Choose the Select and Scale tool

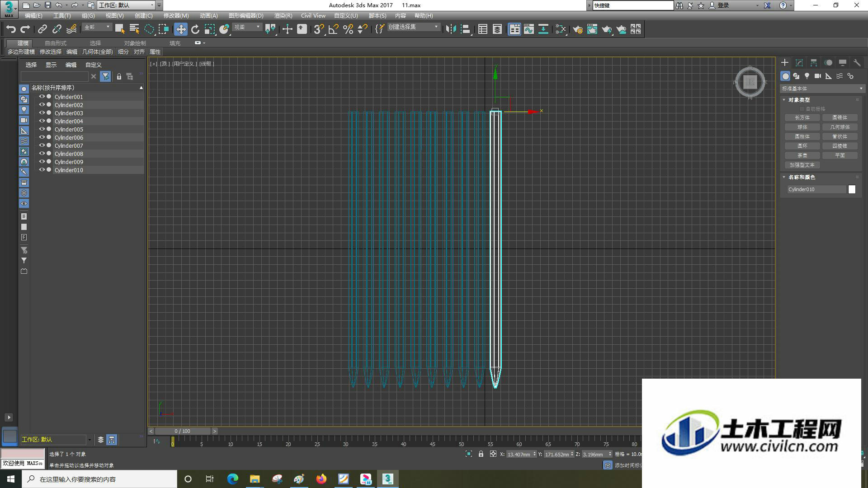pos(210,29)
